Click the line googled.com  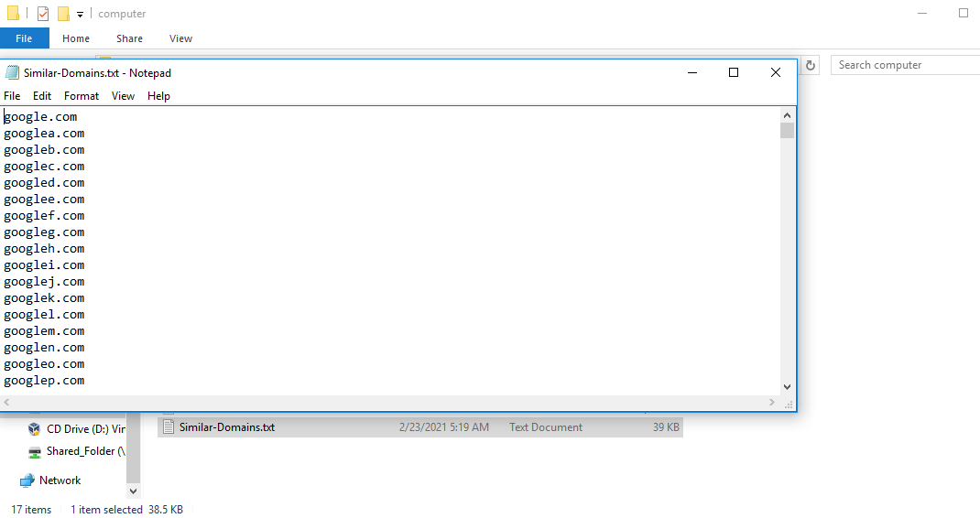[44, 182]
